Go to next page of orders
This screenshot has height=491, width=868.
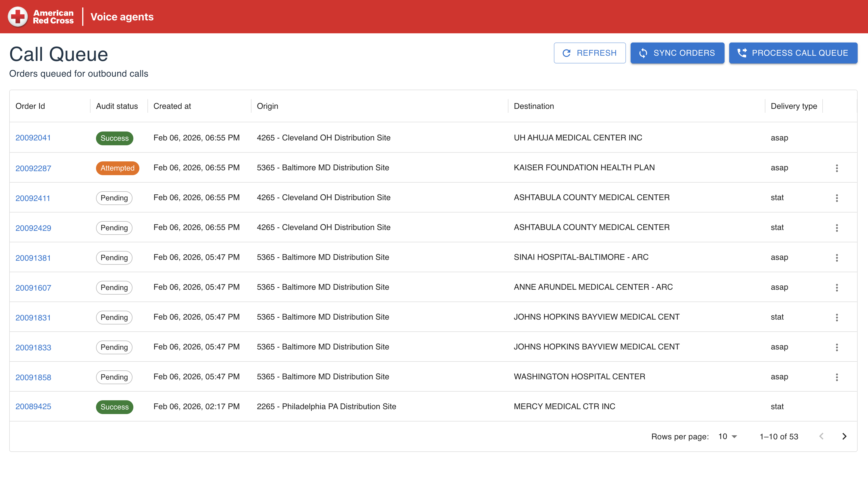coord(844,436)
